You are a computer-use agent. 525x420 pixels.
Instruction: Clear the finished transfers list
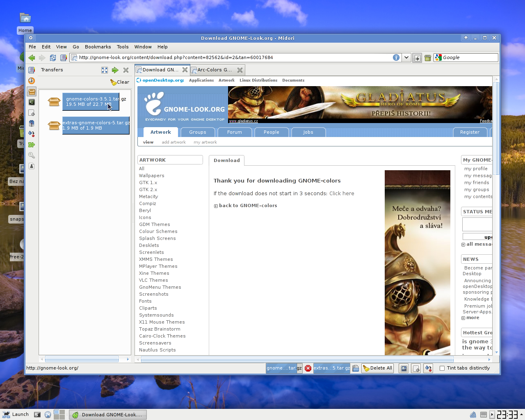(120, 82)
